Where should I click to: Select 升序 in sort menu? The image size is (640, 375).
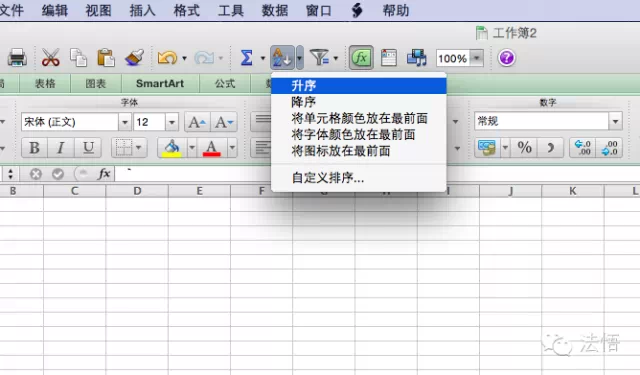click(359, 86)
